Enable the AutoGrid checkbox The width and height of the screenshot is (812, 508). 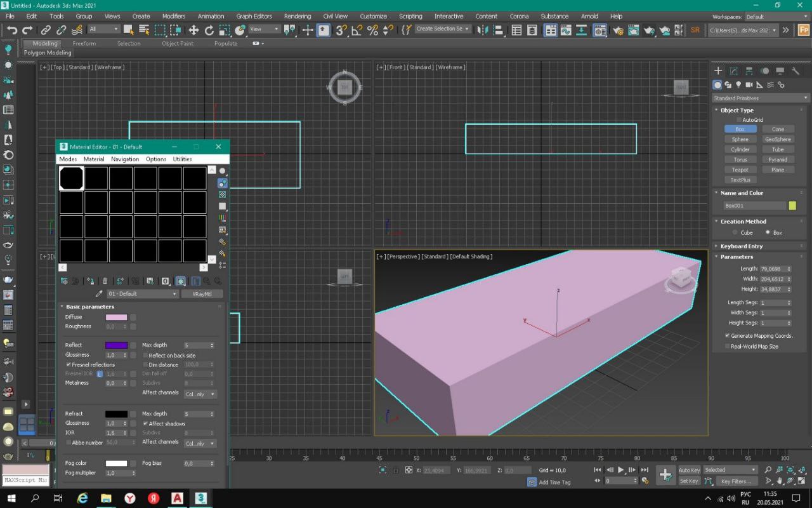[x=739, y=120]
